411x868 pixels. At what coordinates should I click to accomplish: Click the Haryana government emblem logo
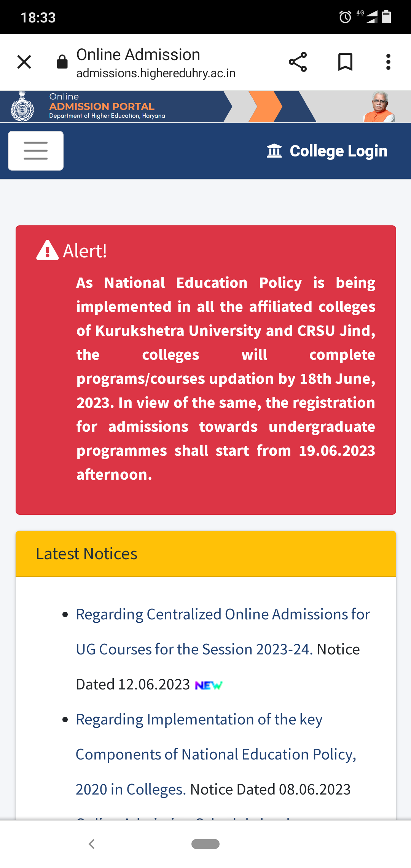click(22, 107)
